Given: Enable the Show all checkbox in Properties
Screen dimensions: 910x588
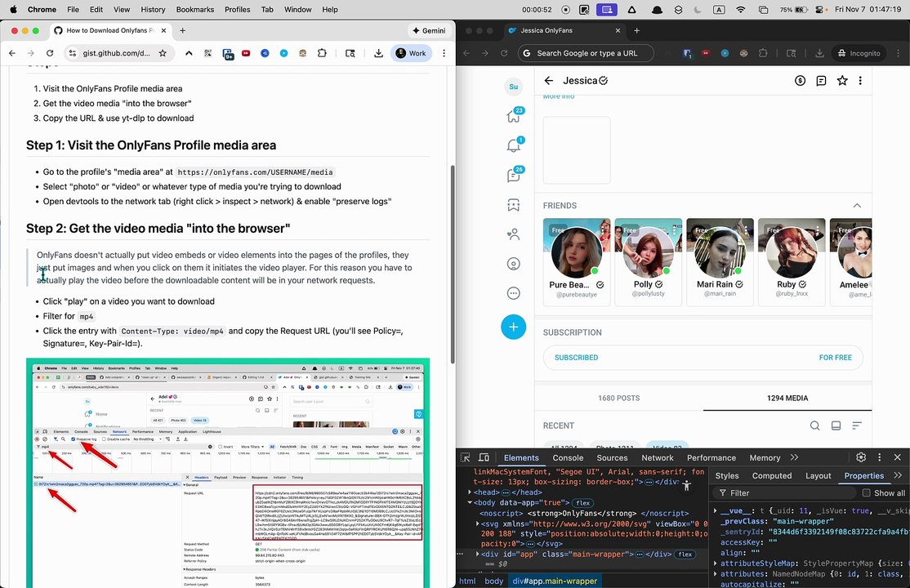Looking at the screenshot, I should (x=866, y=492).
